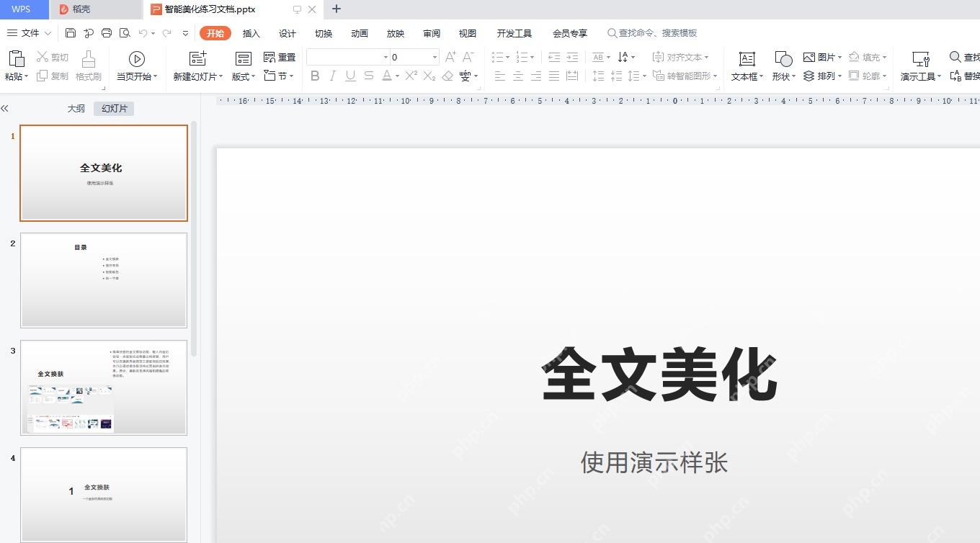Click the Save icon in quick access toolbar

(71, 33)
